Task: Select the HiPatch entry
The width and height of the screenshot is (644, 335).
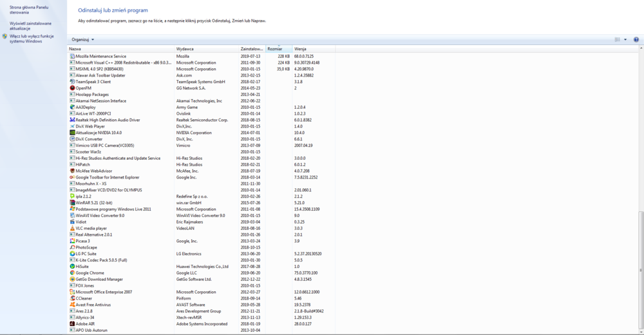Action: [201, 164]
